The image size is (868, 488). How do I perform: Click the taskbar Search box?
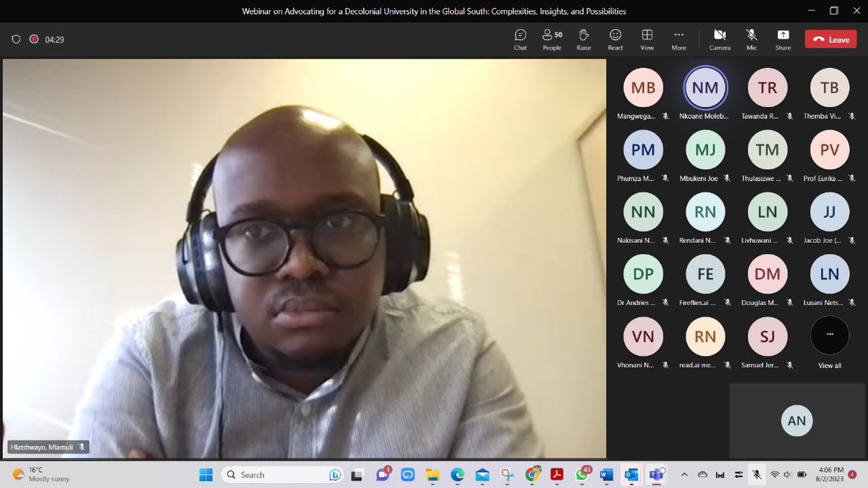click(x=283, y=474)
